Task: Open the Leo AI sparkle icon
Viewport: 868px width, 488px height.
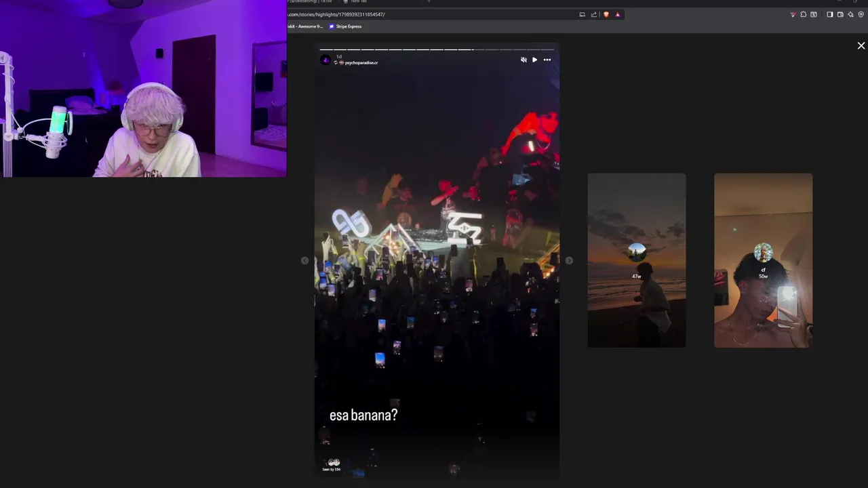Action: point(850,14)
